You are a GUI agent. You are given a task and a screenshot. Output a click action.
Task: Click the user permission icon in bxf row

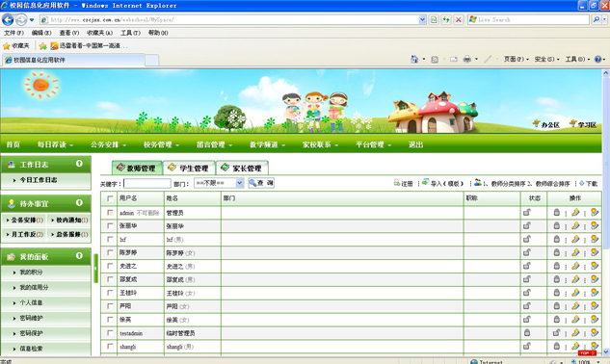pyautogui.click(x=595, y=239)
